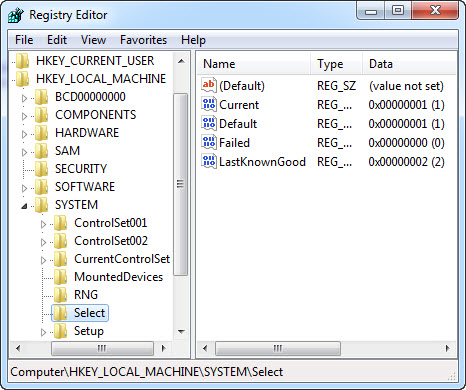
Task: Click the HARDWARE folder icon
Action: click(x=42, y=133)
